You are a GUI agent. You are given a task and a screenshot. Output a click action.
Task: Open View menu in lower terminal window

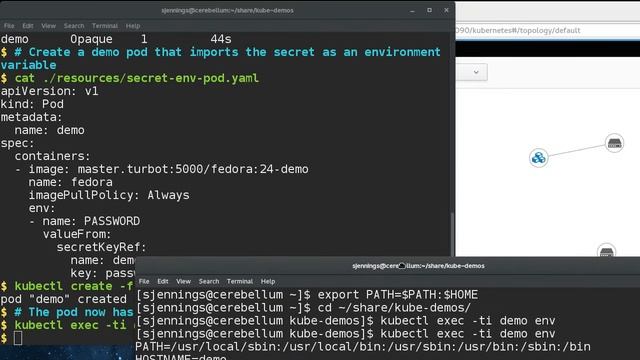click(183, 281)
